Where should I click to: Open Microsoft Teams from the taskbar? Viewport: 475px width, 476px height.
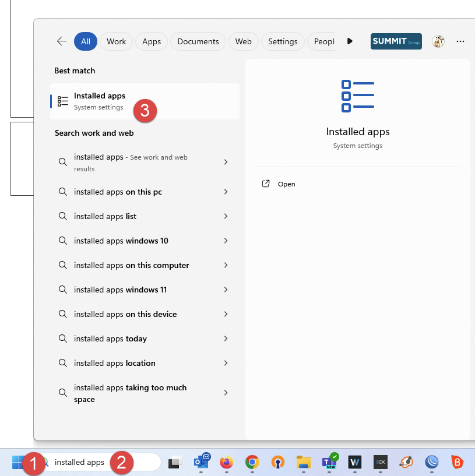click(329, 462)
